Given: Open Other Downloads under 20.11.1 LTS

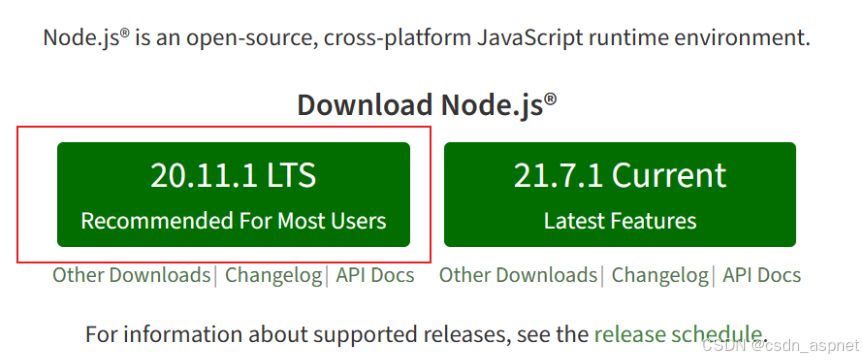Looking at the screenshot, I should click(x=131, y=275).
